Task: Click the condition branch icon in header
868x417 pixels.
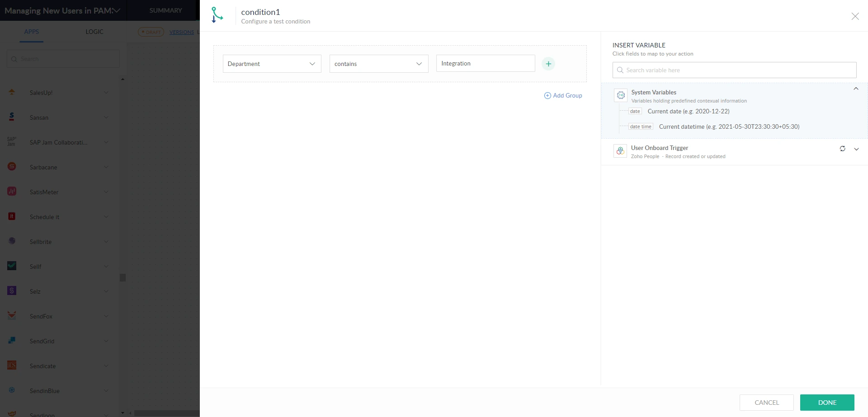Action: click(x=217, y=15)
